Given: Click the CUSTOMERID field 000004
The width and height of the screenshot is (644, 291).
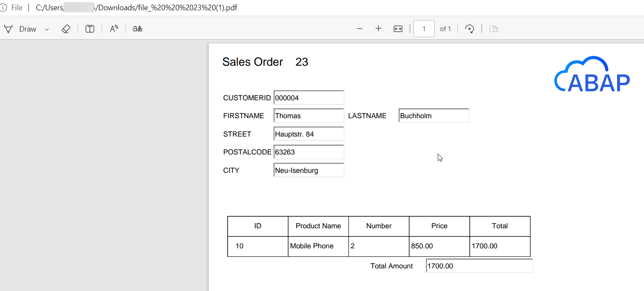Looking at the screenshot, I should click(309, 98).
